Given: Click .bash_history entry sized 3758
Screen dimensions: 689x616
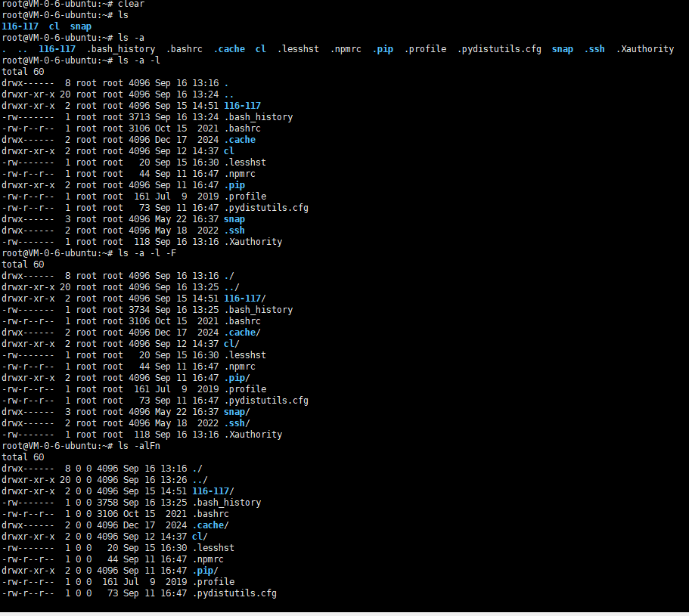Looking at the screenshot, I should tap(227, 503).
